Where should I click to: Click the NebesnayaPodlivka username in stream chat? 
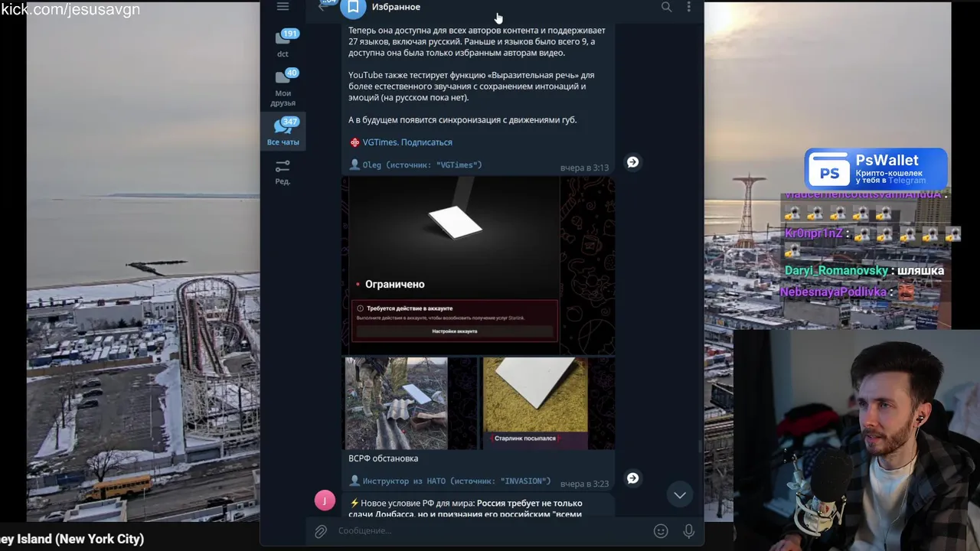[x=833, y=292]
